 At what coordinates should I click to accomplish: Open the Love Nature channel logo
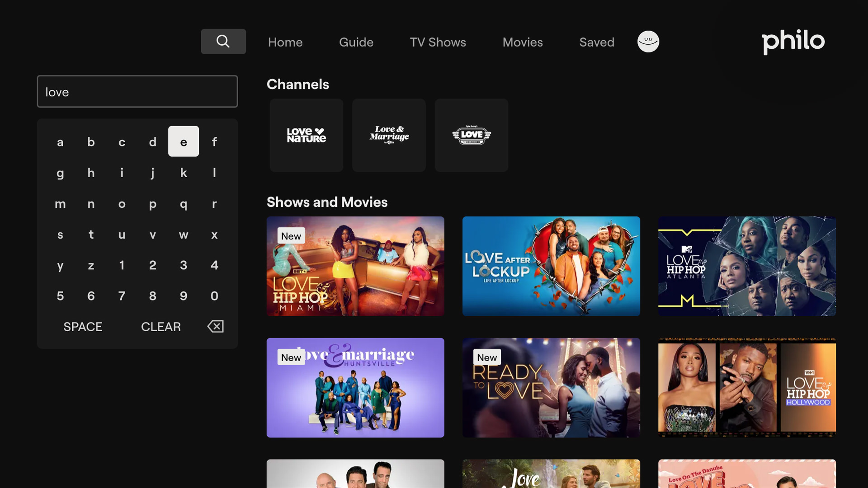click(x=307, y=135)
